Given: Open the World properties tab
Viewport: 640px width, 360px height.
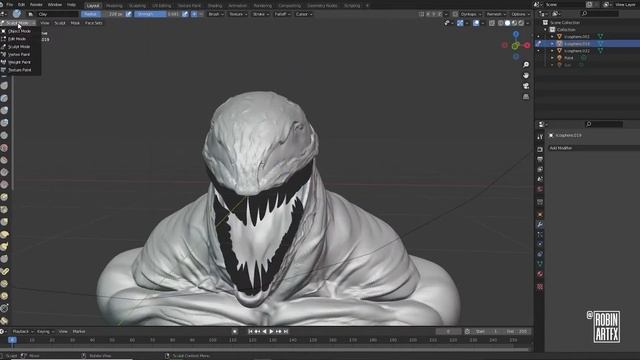Looking at the screenshot, I should (x=540, y=189).
